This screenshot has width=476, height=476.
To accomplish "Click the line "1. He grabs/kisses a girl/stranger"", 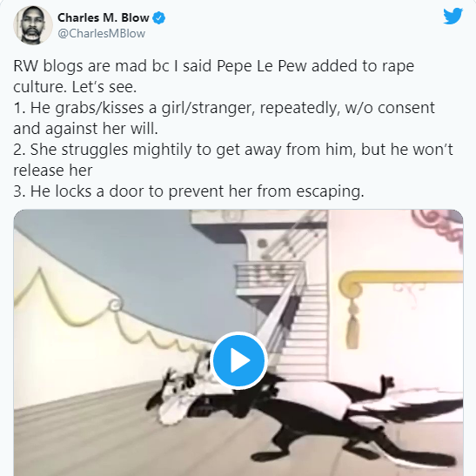I will pyautogui.click(x=224, y=108).
